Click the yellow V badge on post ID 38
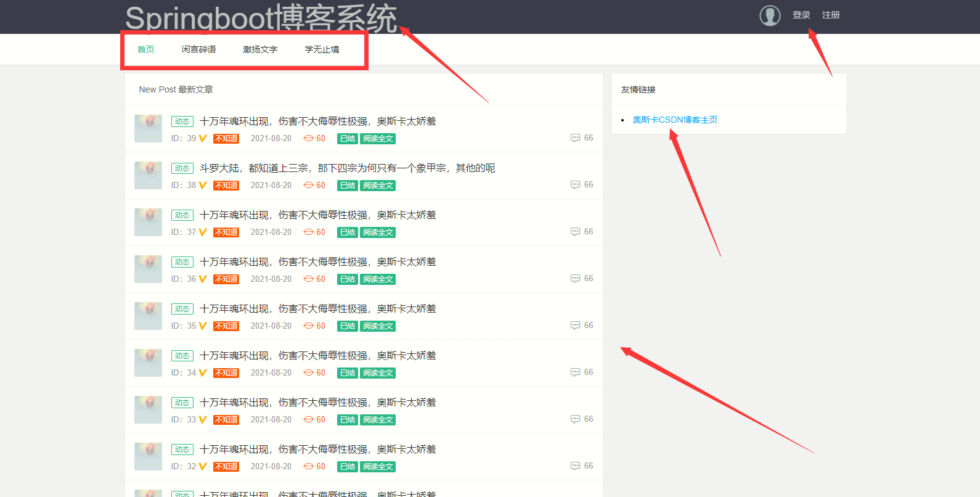The image size is (980, 497). pyautogui.click(x=203, y=186)
